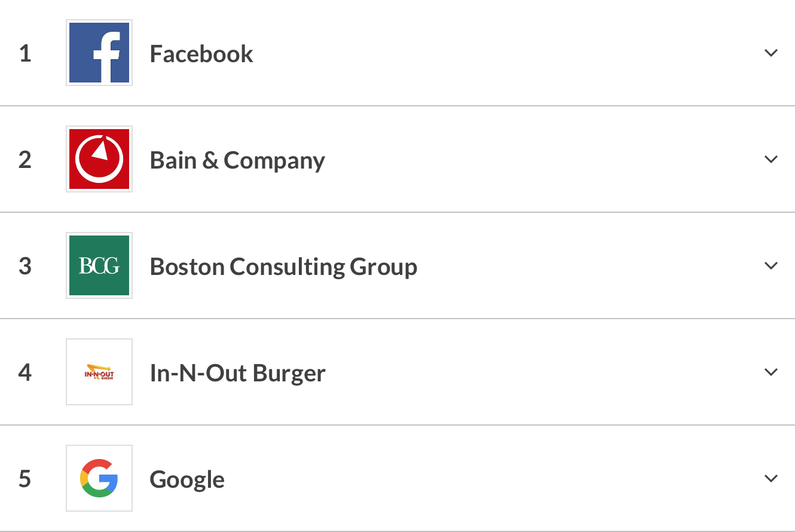The width and height of the screenshot is (795, 532).
Task: Open the Google company name
Action: pyautogui.click(x=187, y=479)
